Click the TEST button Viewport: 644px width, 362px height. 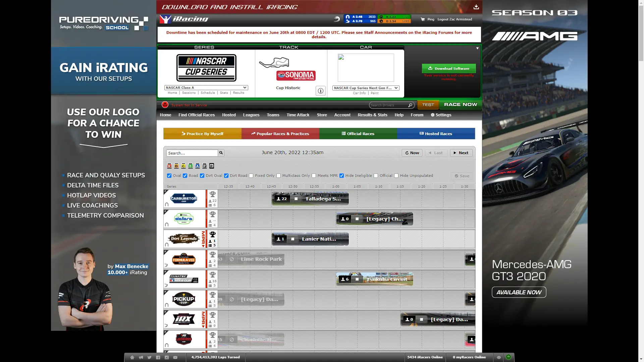(x=428, y=105)
